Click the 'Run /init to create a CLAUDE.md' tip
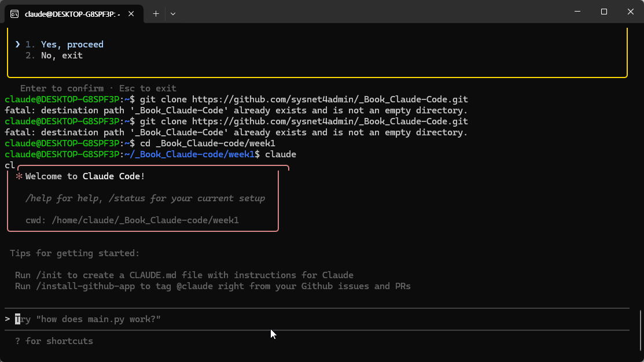 (184, 275)
